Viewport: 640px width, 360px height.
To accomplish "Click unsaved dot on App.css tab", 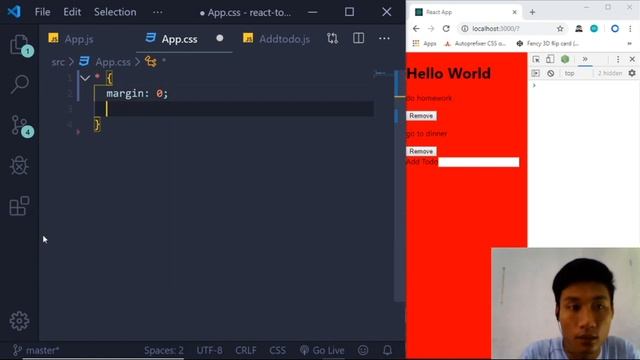I will point(220,38).
